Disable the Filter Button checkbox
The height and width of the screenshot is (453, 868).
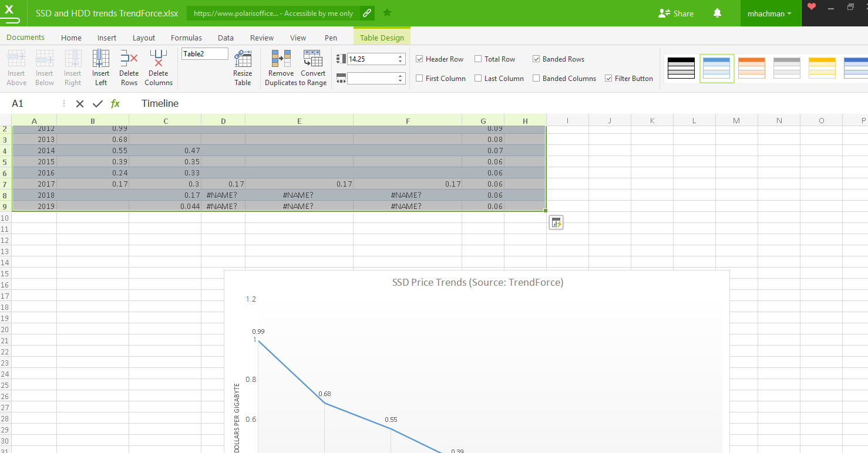(608, 79)
